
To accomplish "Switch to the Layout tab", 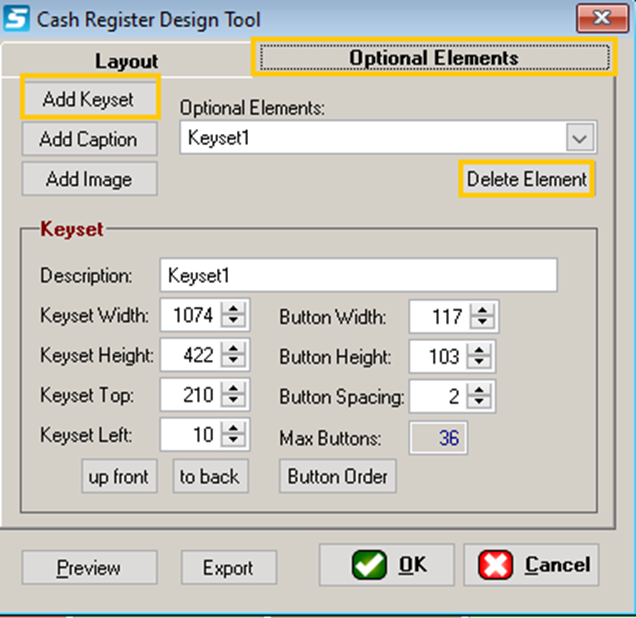I will [126, 61].
